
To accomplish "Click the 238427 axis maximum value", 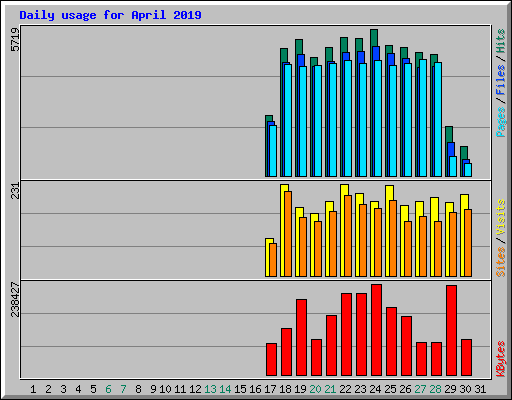I will [x=15, y=299].
